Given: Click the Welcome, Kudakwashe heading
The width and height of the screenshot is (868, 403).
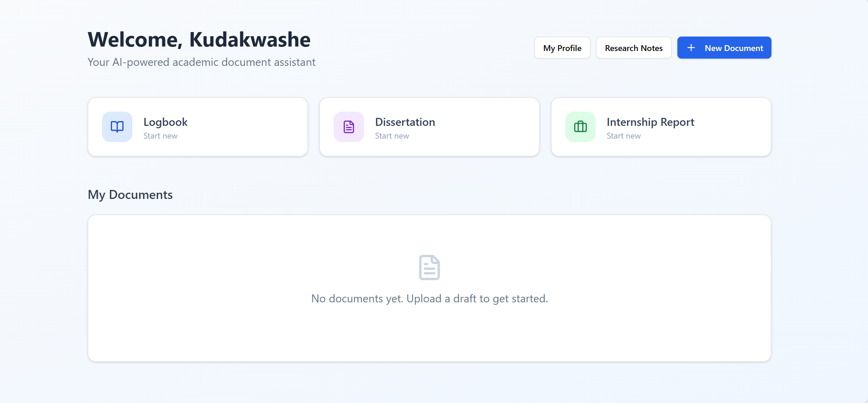Looking at the screenshot, I should 199,40.
